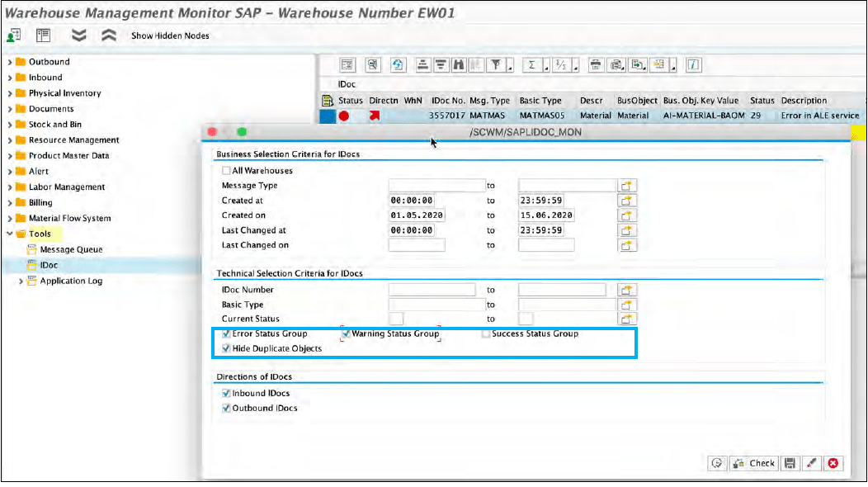The image size is (868, 487).
Task: Click the Status column header
Action: click(x=351, y=100)
